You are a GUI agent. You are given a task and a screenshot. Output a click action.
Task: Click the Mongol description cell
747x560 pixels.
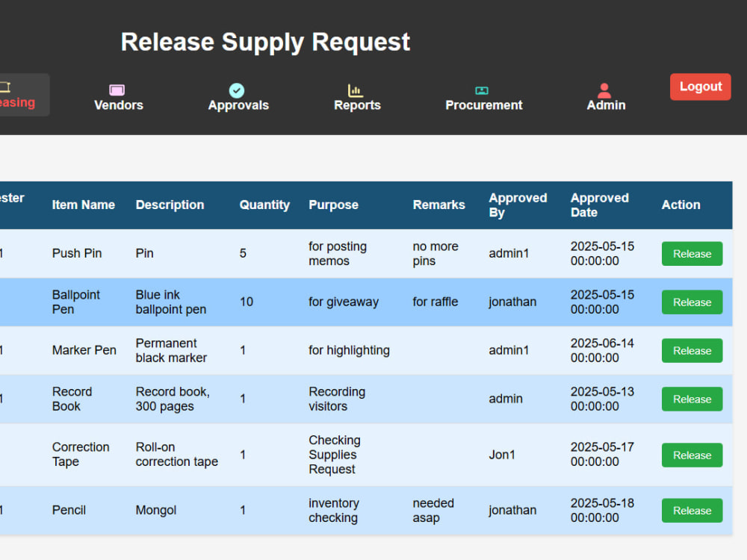click(156, 510)
